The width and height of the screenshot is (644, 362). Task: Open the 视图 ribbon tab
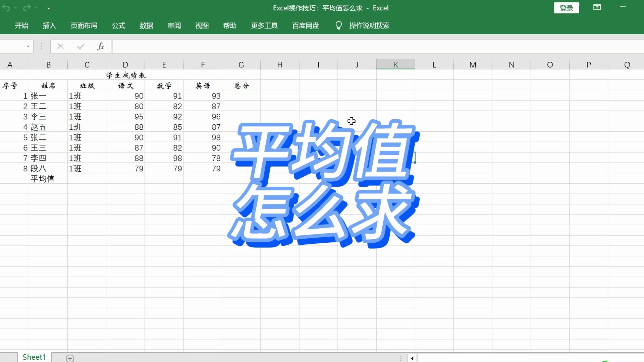(202, 25)
